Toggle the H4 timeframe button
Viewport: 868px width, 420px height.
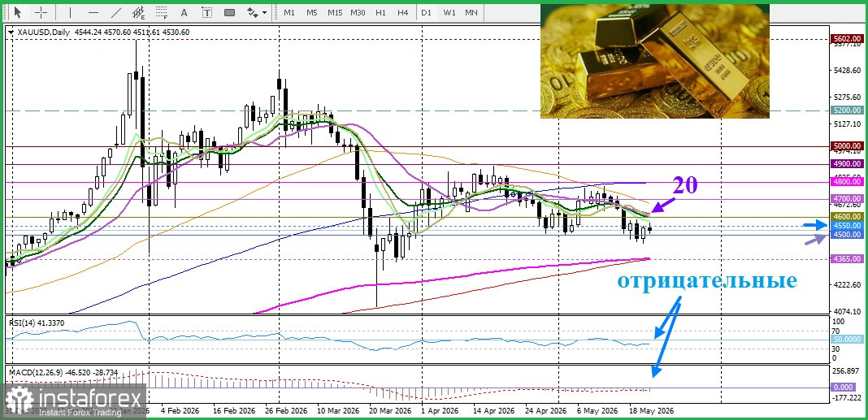[x=402, y=12]
